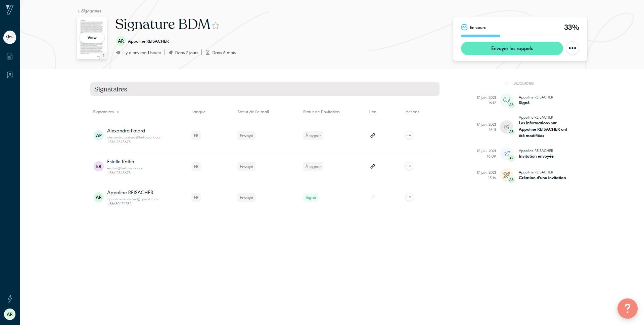
Task: Select the Signé timeline event
Action: click(524, 103)
